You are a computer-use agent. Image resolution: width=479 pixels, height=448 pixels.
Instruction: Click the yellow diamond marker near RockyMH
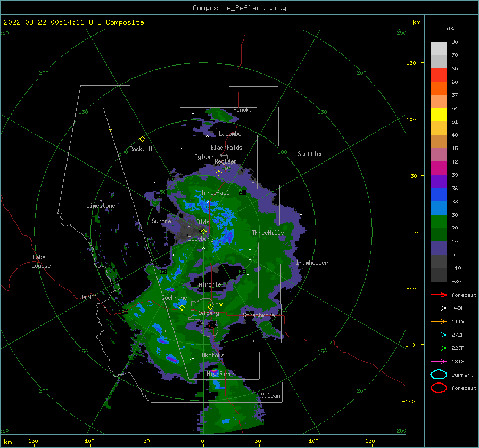pos(142,139)
